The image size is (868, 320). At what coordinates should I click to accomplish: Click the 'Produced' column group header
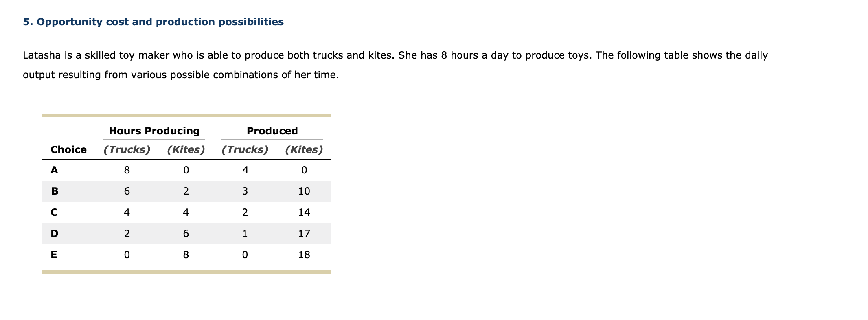[x=272, y=131]
